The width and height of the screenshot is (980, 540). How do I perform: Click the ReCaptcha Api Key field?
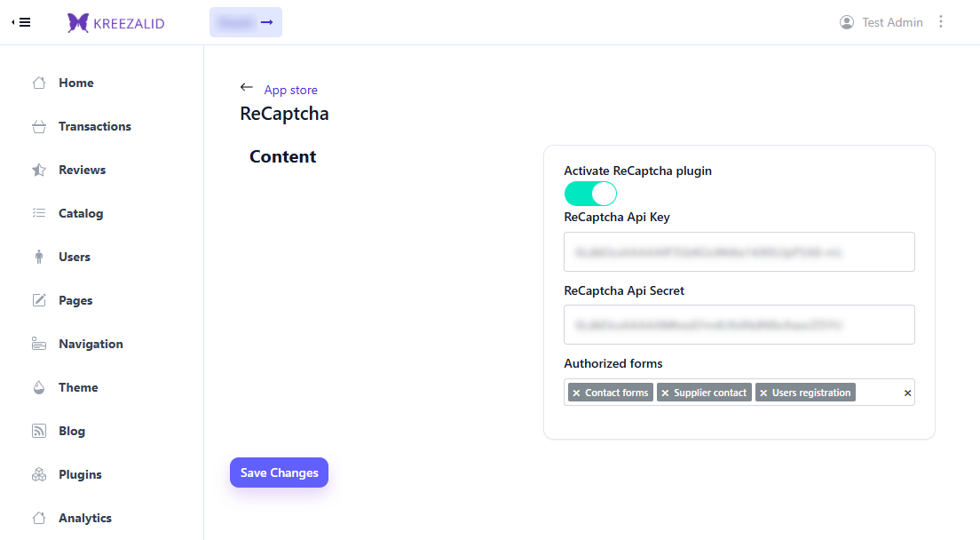(739, 252)
